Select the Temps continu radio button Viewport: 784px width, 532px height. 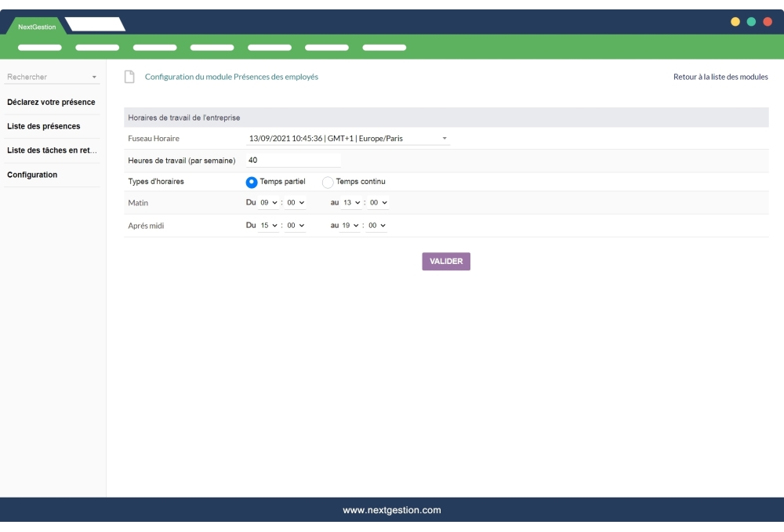(x=328, y=182)
